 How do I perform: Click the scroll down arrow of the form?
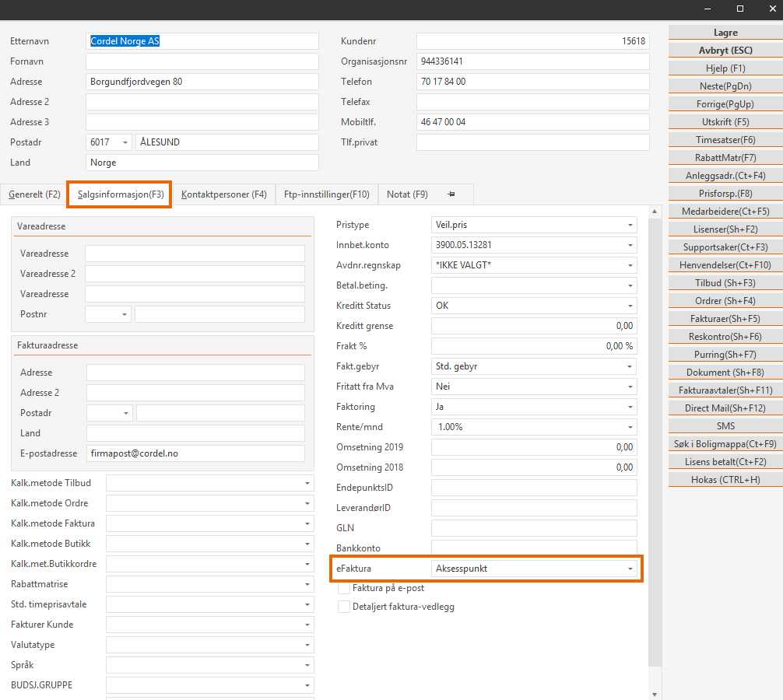click(655, 694)
